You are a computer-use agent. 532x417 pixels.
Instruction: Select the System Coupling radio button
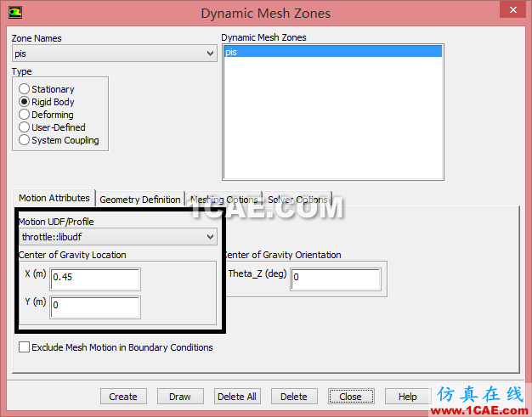point(24,140)
